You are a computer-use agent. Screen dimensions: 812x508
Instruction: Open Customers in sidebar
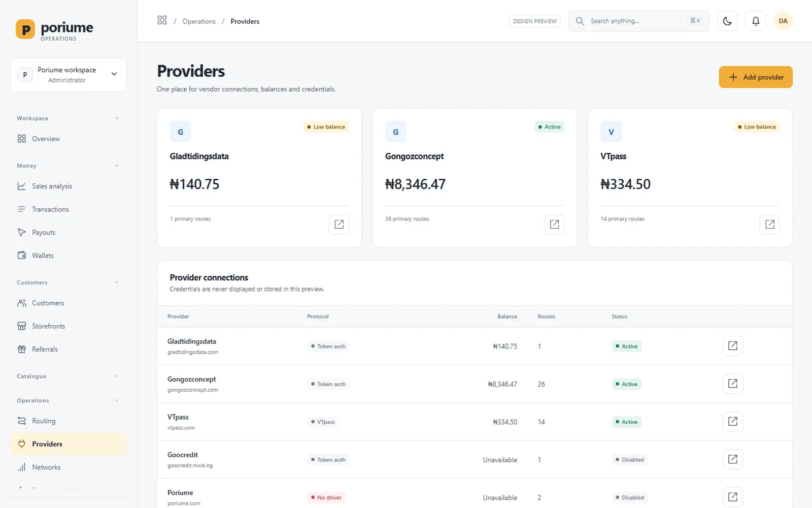point(69,303)
